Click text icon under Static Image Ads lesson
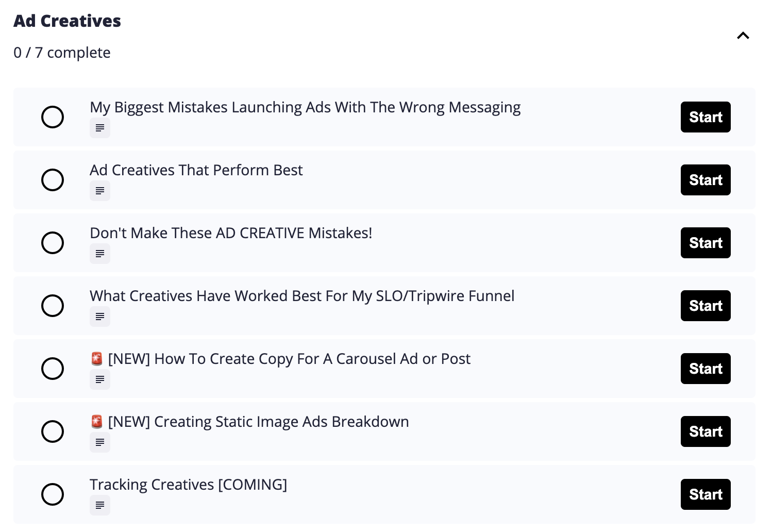 [x=100, y=442]
